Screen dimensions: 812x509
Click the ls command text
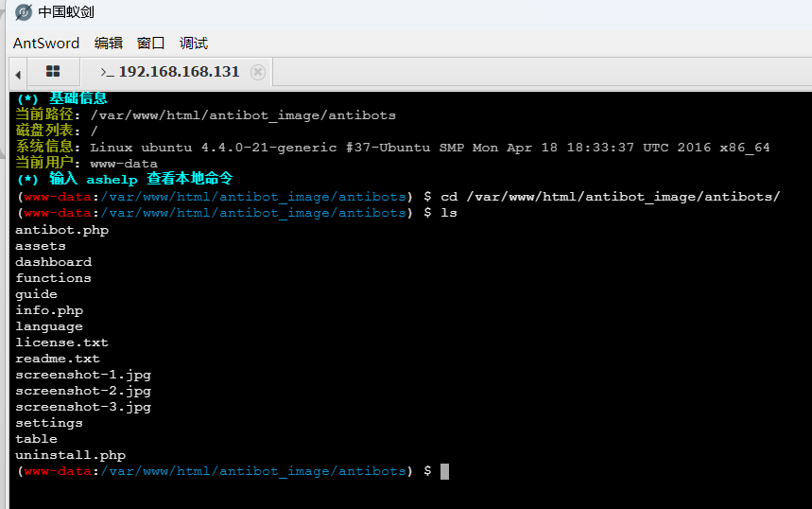click(449, 213)
